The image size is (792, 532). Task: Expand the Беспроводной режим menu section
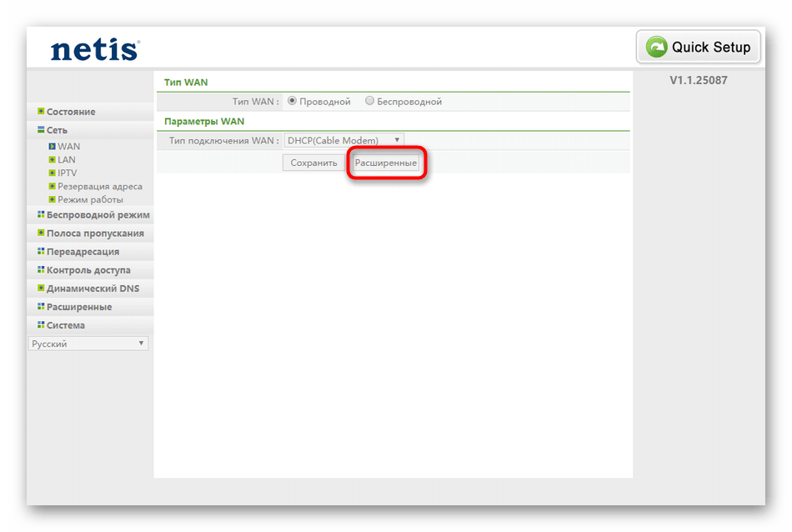(x=98, y=215)
